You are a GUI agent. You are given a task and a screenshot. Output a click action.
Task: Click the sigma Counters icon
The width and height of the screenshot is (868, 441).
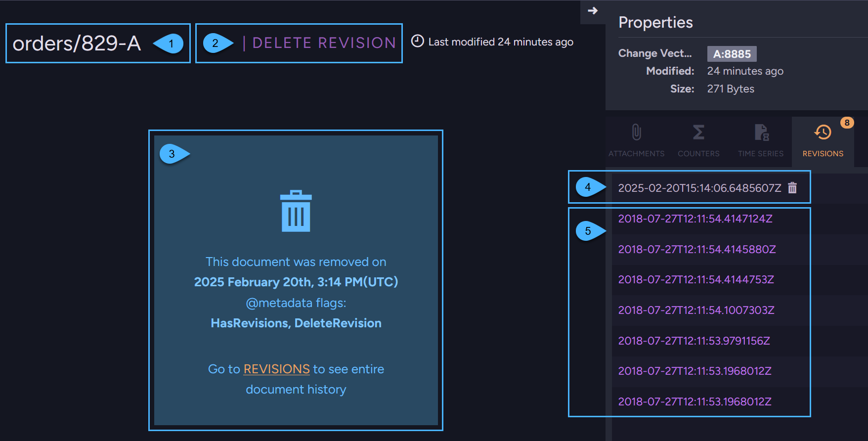tap(698, 132)
